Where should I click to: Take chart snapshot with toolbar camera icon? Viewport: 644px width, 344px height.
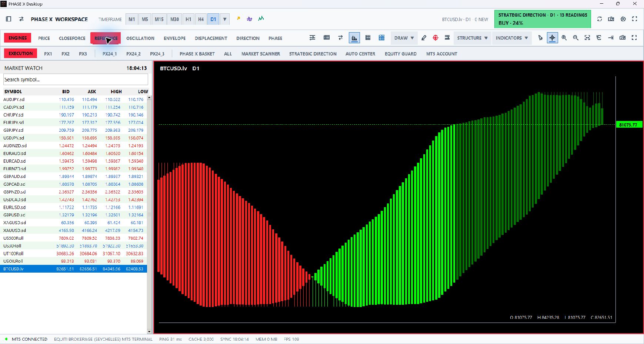[623, 38]
